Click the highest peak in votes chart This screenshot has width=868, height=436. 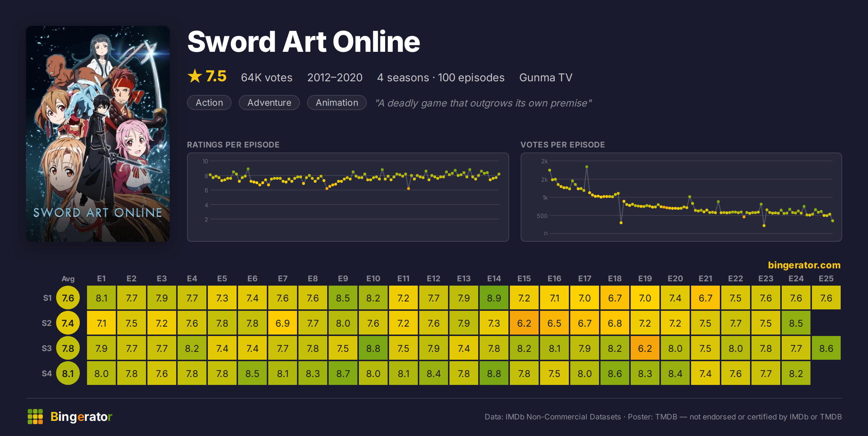[x=587, y=167]
